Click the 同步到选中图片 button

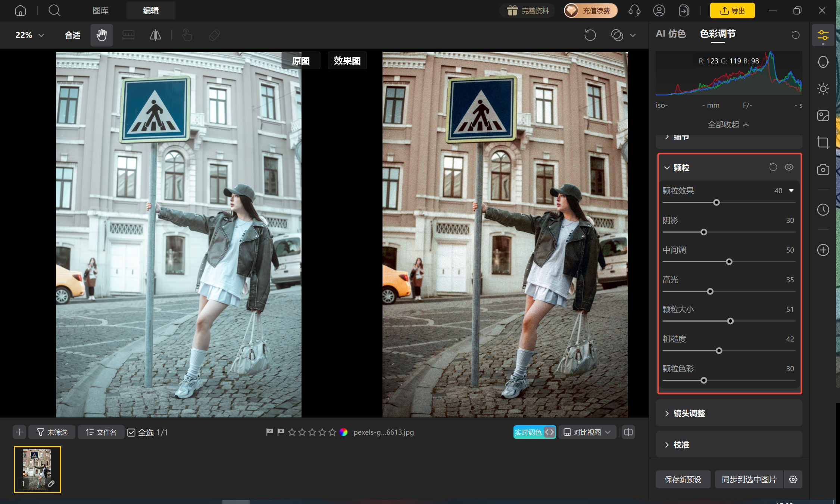[749, 479]
